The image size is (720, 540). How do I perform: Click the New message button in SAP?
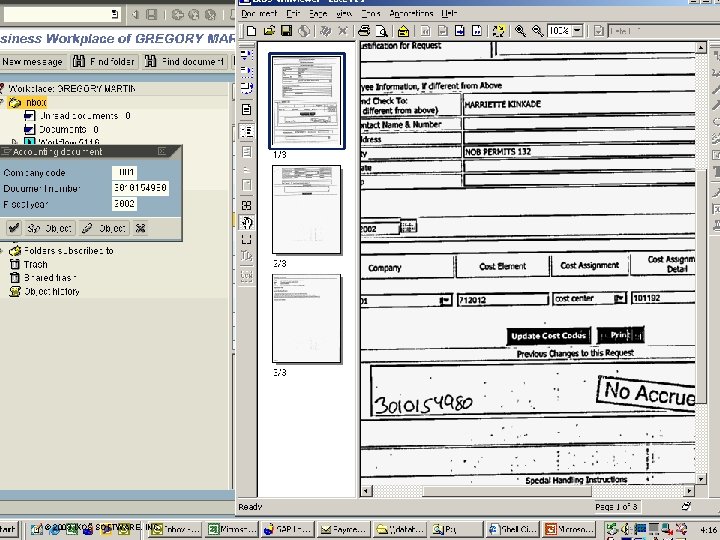pos(32,62)
